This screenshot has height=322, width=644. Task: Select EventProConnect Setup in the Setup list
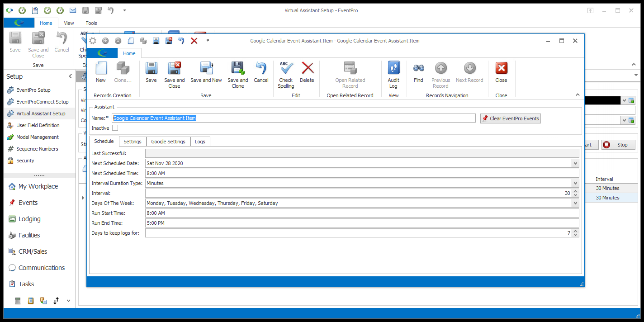click(x=43, y=102)
